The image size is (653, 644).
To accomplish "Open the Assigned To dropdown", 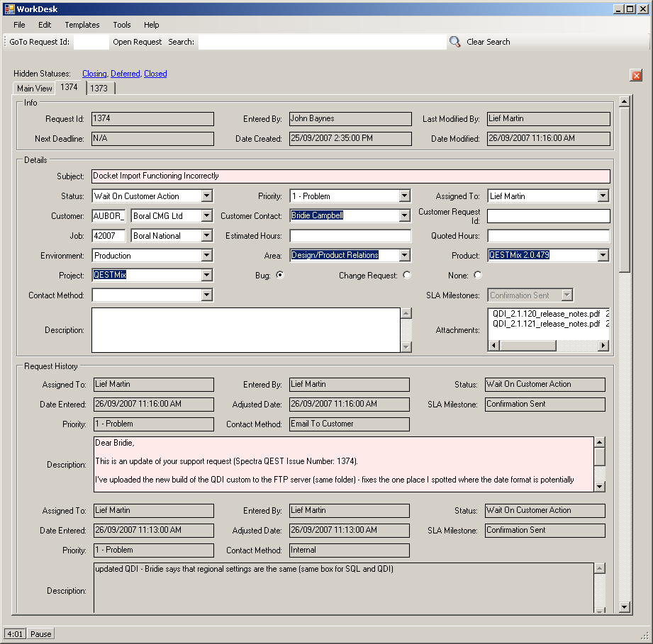I will pyautogui.click(x=603, y=196).
